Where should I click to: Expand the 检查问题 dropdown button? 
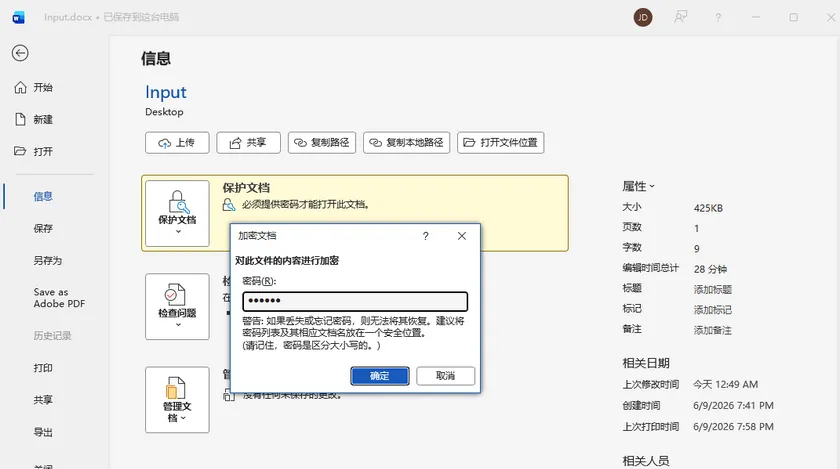pyautogui.click(x=177, y=307)
